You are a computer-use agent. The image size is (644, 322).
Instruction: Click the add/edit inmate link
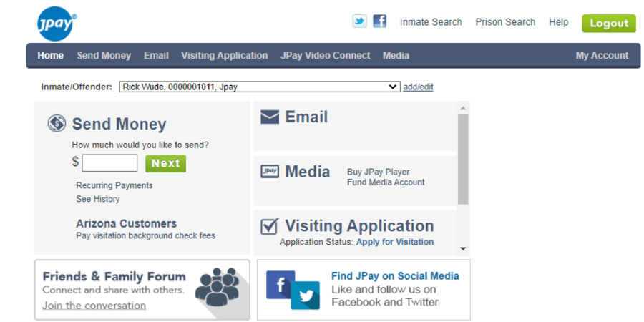coord(418,87)
